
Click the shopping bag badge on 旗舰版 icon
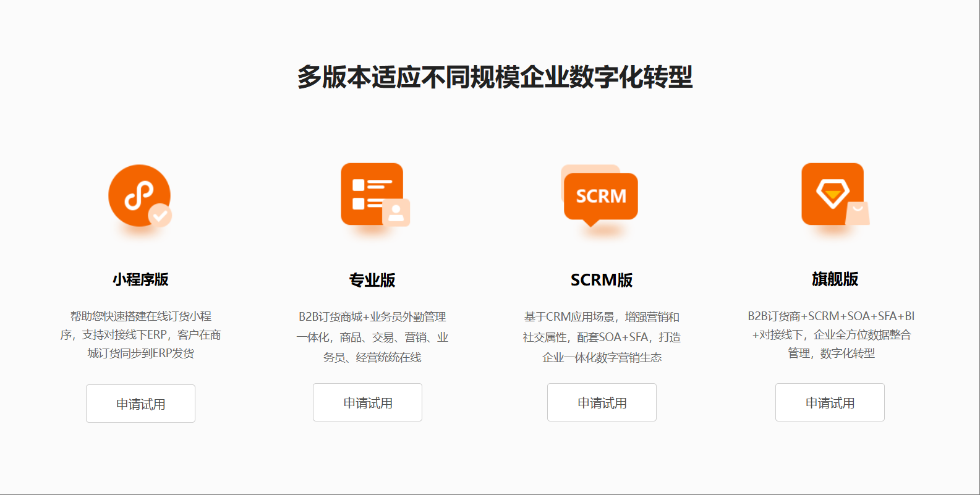858,213
